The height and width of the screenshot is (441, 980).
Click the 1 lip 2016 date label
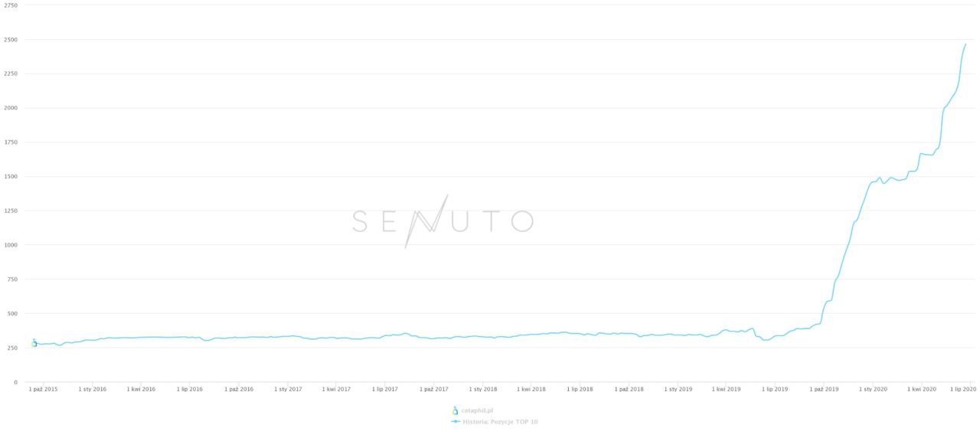pyautogui.click(x=190, y=389)
